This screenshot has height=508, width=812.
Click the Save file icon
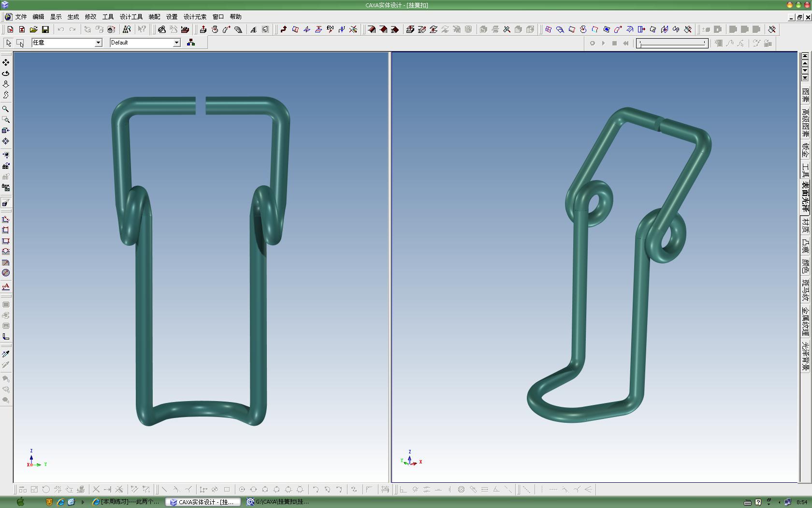[45, 30]
